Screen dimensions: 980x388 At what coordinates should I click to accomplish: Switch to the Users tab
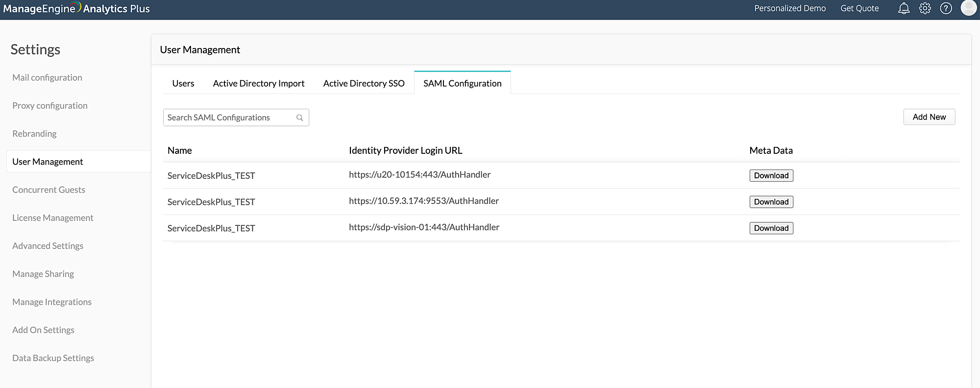tap(183, 83)
